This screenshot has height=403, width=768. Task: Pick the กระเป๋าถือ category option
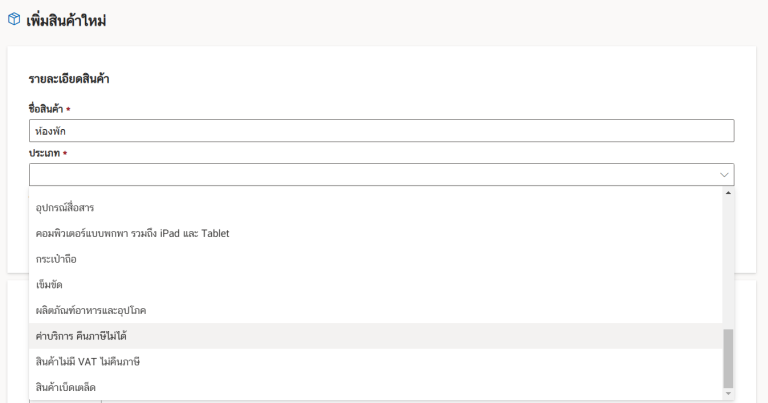click(x=56, y=259)
